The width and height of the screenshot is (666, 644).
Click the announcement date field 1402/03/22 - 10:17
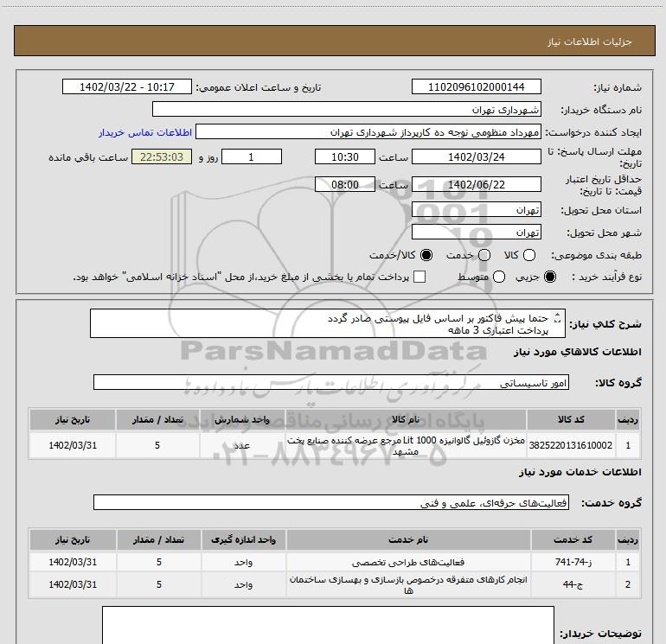pos(127,86)
